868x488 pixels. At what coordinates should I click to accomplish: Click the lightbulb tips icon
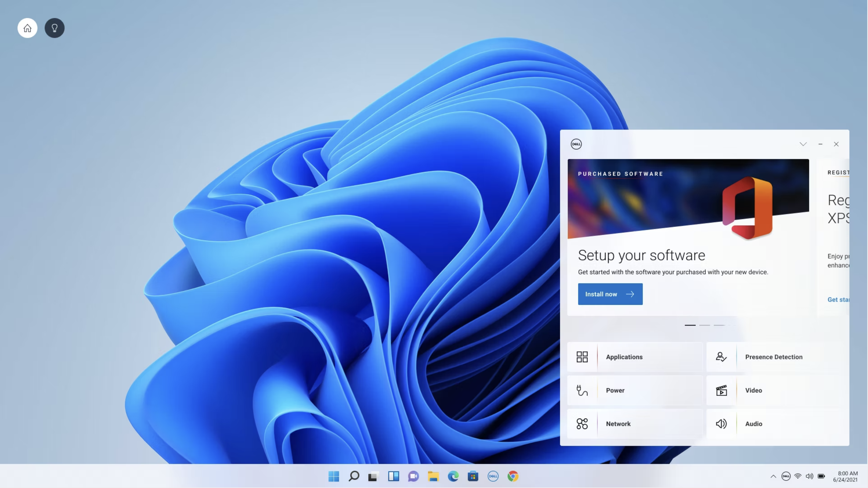click(55, 28)
